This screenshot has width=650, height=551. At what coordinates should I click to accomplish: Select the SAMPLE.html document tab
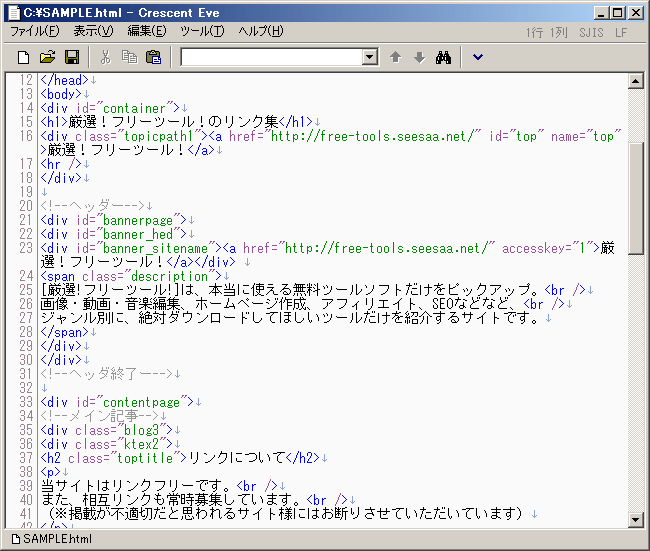pyautogui.click(x=52, y=539)
